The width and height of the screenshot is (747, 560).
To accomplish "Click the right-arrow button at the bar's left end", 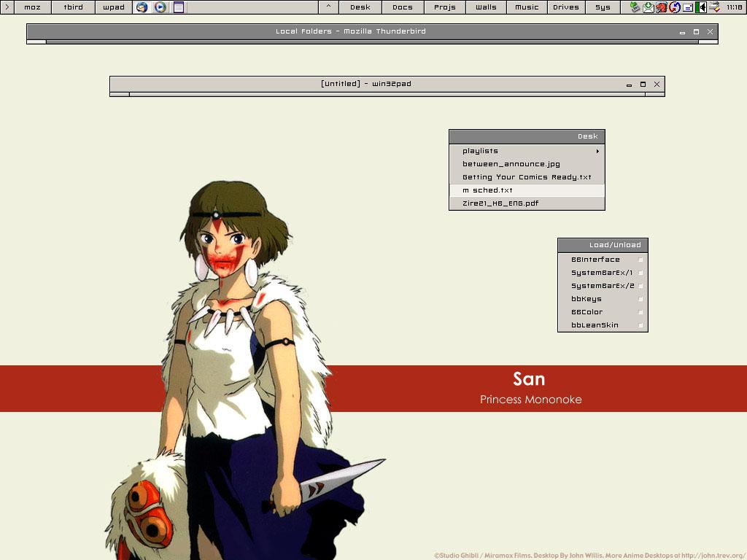I will tap(7, 7).
